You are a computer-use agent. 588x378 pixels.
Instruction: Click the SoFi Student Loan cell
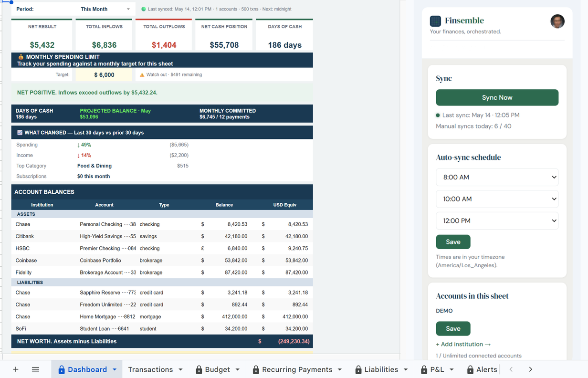click(105, 329)
